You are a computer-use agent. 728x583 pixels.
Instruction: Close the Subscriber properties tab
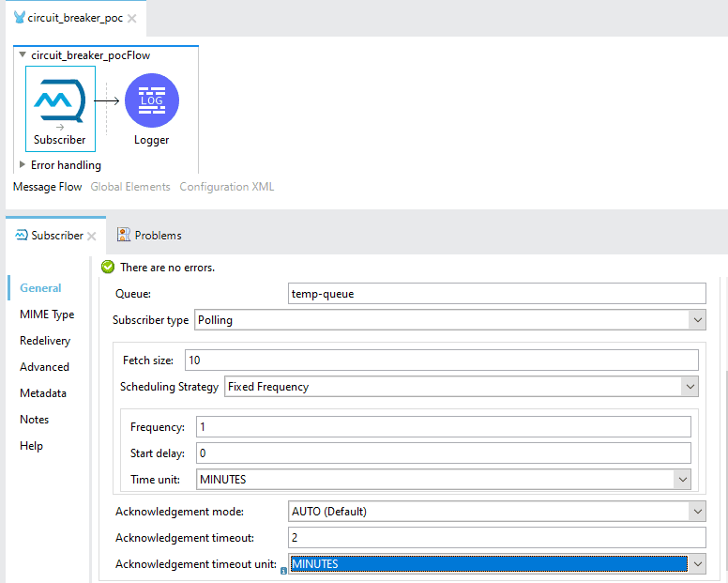tap(92, 236)
